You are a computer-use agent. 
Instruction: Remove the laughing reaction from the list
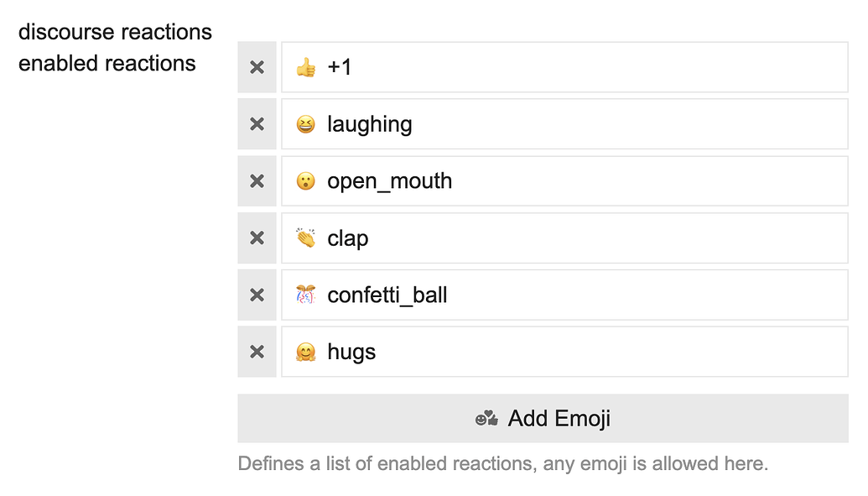pyautogui.click(x=257, y=123)
